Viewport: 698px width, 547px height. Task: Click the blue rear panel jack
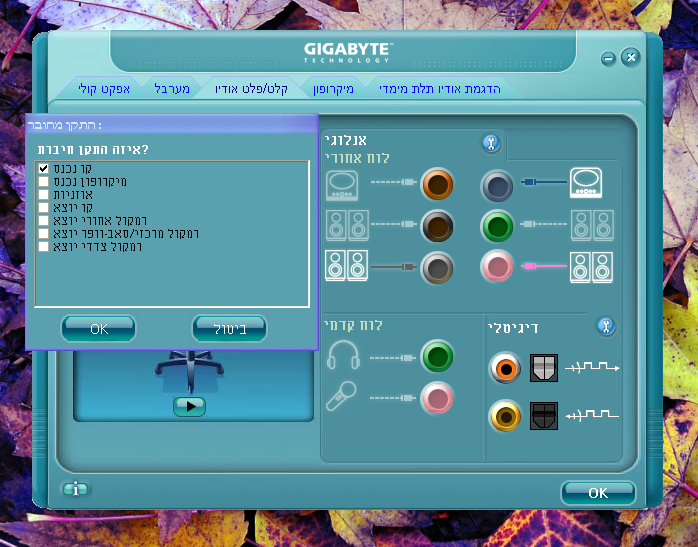click(497, 186)
